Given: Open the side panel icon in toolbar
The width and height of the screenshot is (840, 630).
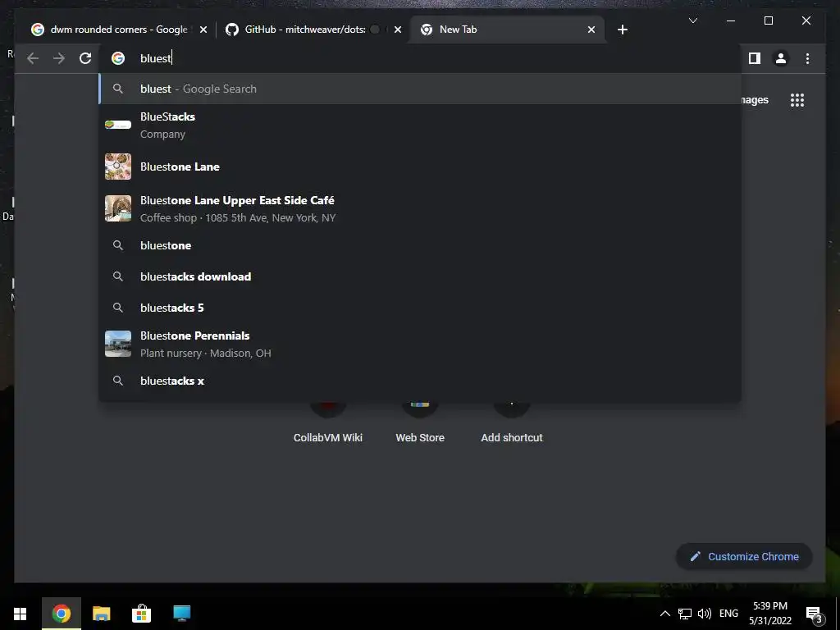Looking at the screenshot, I should click(x=755, y=58).
